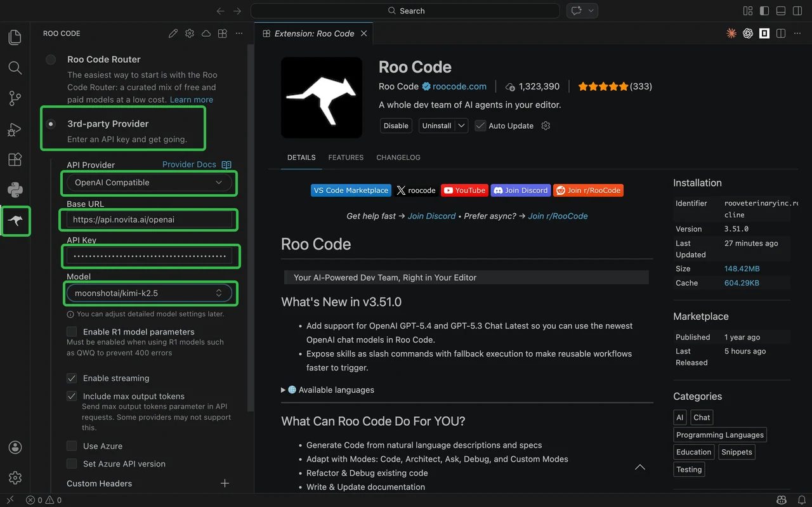Open the YouTube badge link
Screen dimensions: 812x507
[464, 190]
